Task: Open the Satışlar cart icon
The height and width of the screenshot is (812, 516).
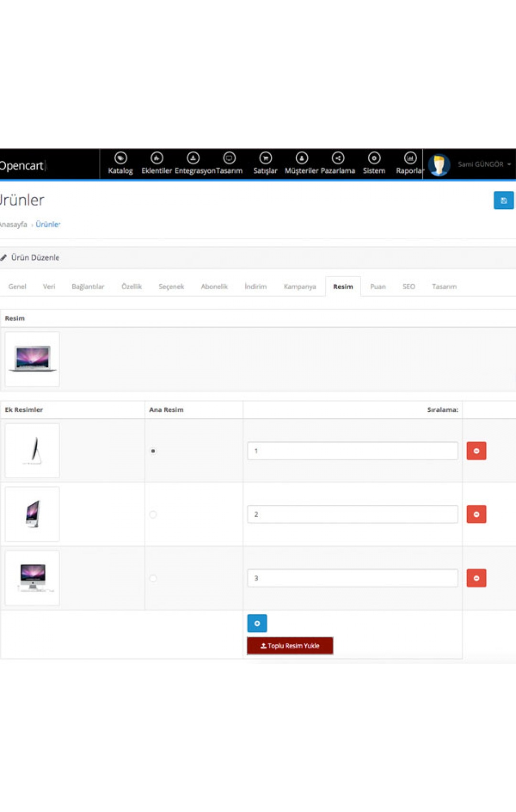Action: point(265,158)
